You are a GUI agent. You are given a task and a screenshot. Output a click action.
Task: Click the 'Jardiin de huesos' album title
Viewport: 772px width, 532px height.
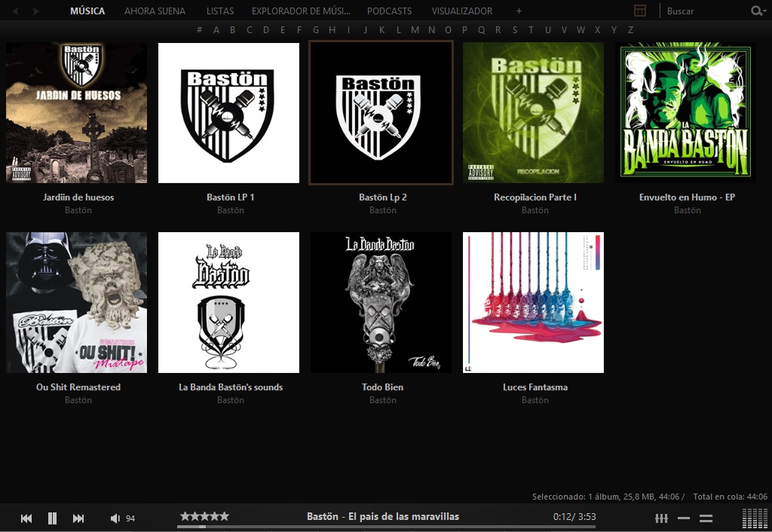pyautogui.click(x=78, y=197)
